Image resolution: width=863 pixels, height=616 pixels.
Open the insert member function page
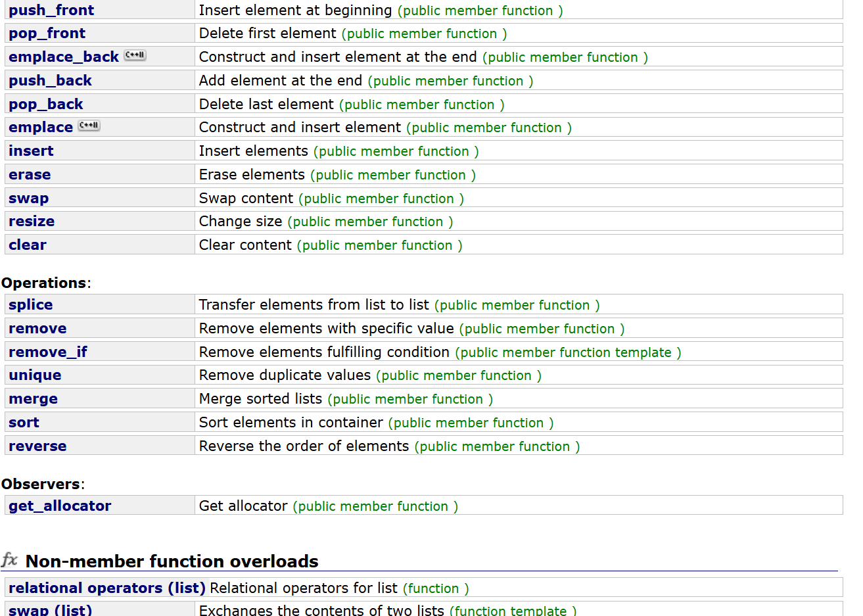pos(31,151)
